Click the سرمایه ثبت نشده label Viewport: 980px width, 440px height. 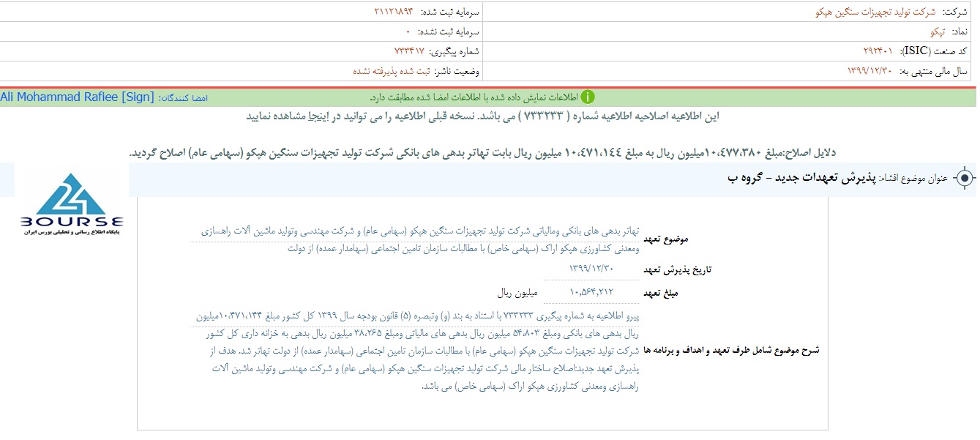coord(448,31)
